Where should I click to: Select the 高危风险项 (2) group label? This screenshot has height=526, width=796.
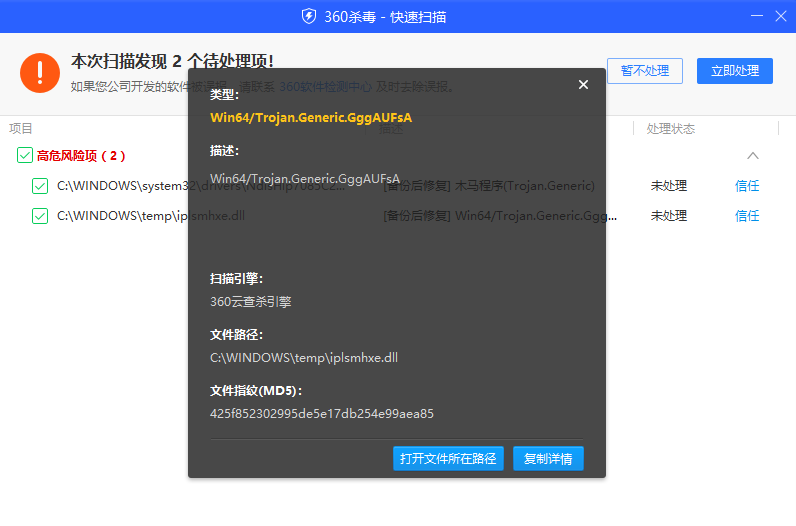coord(81,156)
